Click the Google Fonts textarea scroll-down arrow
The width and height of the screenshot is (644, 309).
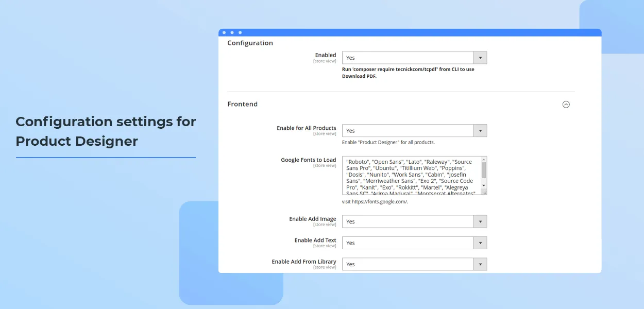pos(484,185)
